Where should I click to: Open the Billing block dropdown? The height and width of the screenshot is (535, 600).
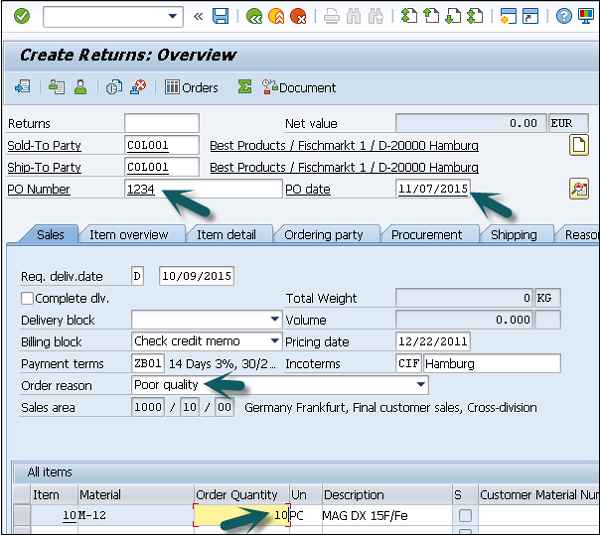point(275,341)
